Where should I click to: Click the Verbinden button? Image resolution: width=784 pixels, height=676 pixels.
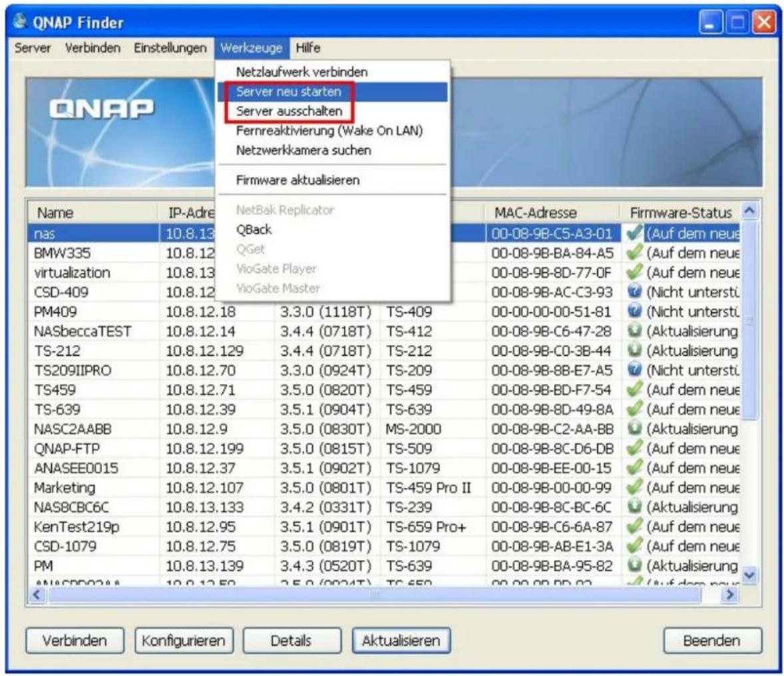pos(75,641)
